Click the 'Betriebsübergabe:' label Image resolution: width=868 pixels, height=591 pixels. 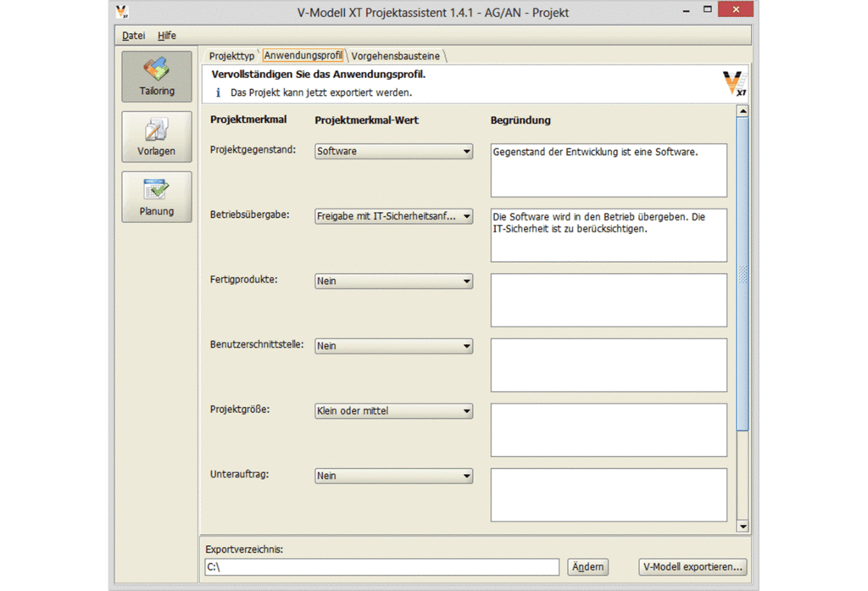pos(250,215)
